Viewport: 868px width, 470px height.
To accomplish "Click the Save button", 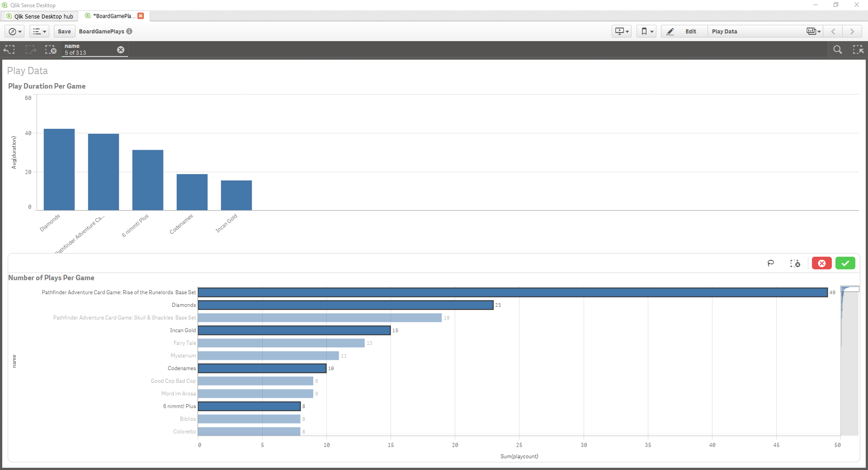I will click(64, 31).
